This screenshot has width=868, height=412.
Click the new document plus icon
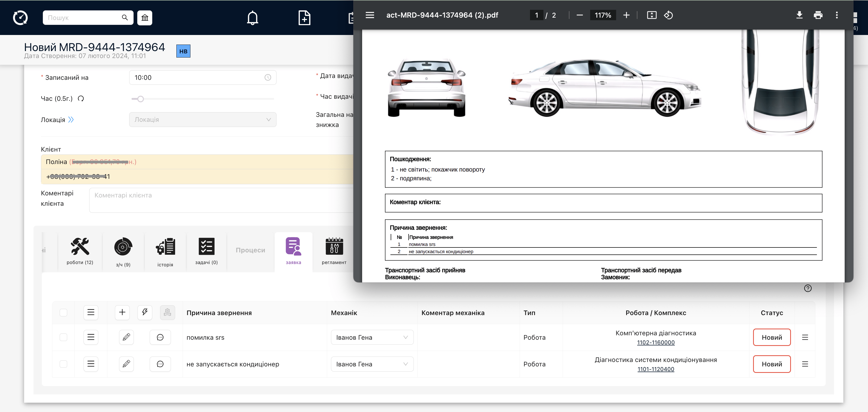click(304, 18)
